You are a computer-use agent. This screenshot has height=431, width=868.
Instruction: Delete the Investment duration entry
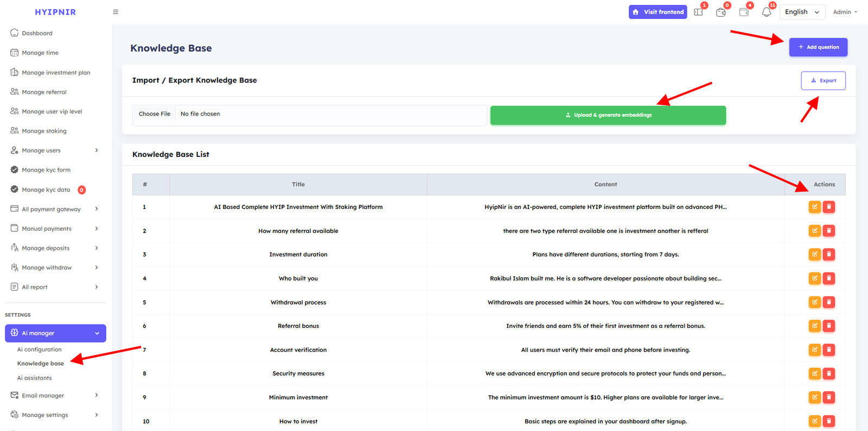(829, 254)
